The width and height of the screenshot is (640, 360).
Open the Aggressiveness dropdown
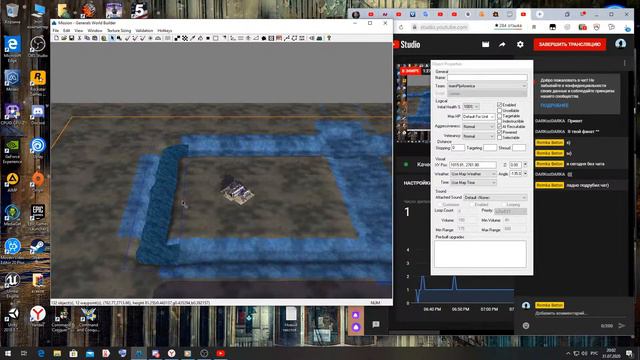click(478, 127)
